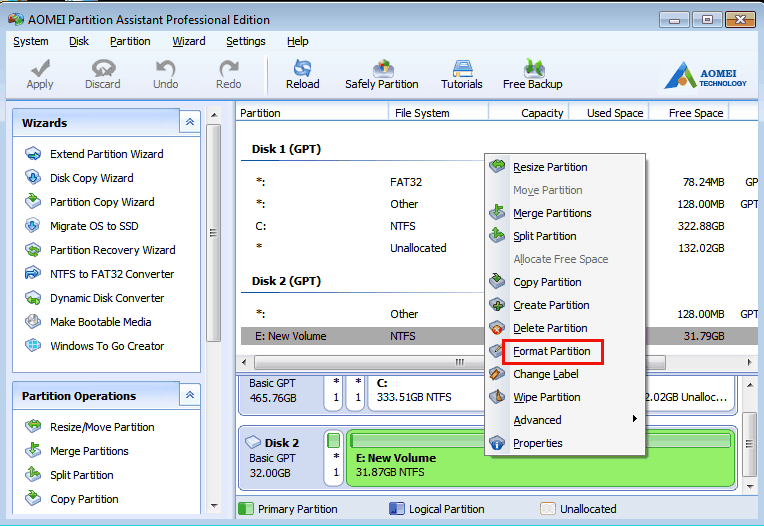Open the Wizard menu
This screenshot has height=526, width=764.
[189, 41]
